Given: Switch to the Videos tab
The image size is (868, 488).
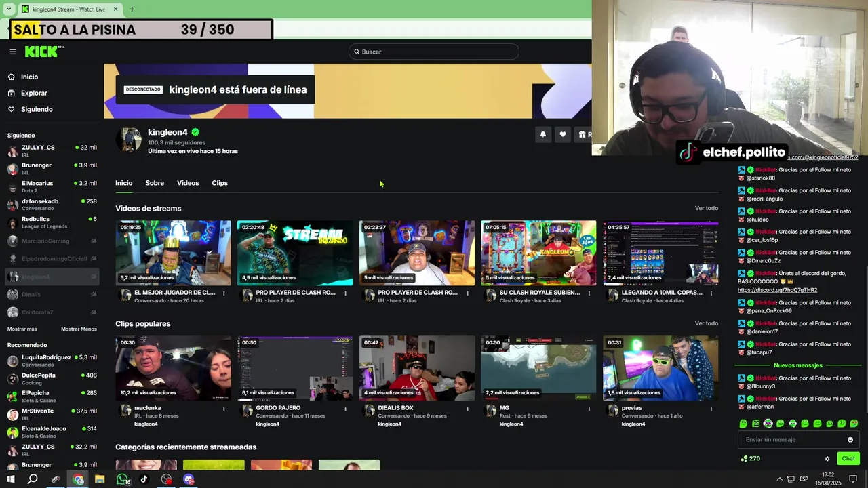Looking at the screenshot, I should (188, 183).
